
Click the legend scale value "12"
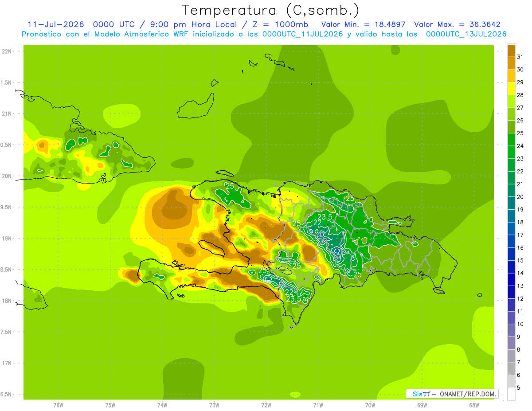point(520,298)
